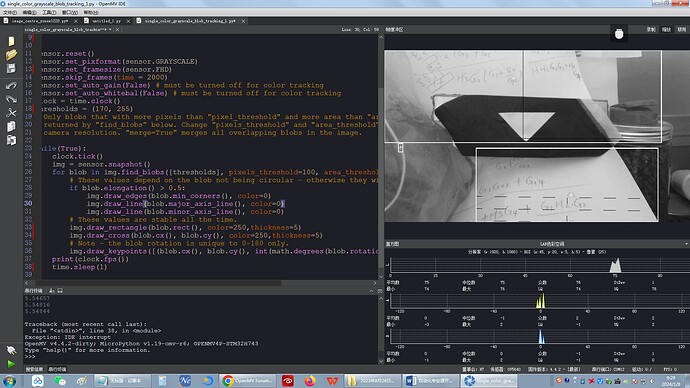Click the 缩放 zoom button
Viewport: 690px width, 388px height.
coord(666,29)
